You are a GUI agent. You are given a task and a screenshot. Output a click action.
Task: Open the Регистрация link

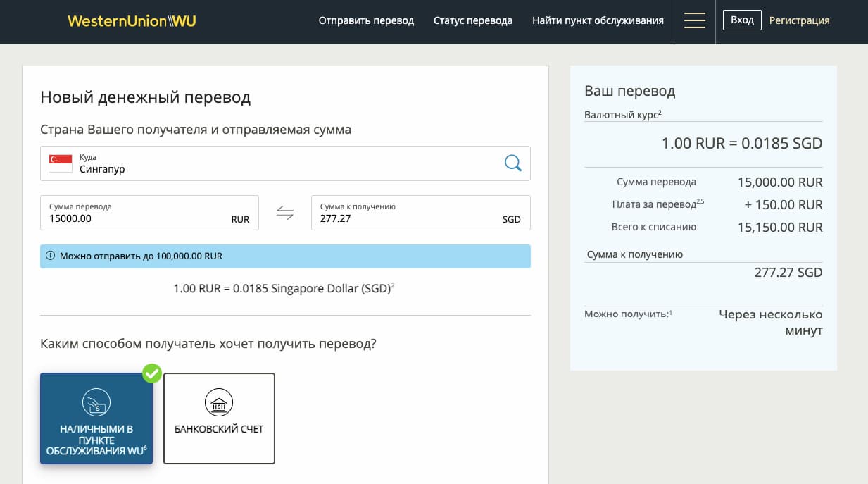point(800,20)
